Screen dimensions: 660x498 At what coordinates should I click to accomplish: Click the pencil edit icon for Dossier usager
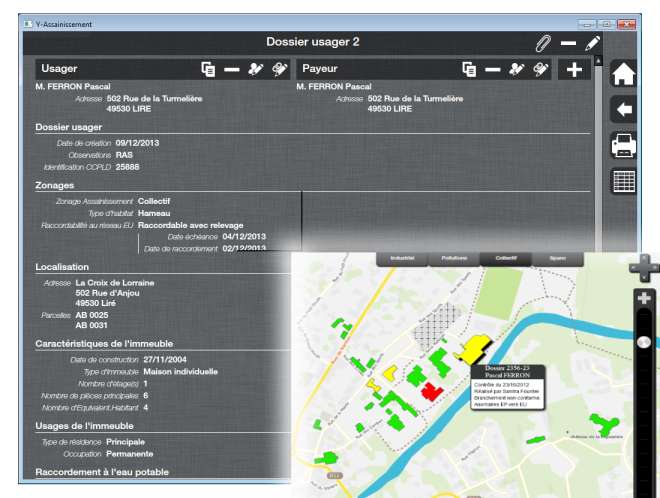[x=593, y=43]
